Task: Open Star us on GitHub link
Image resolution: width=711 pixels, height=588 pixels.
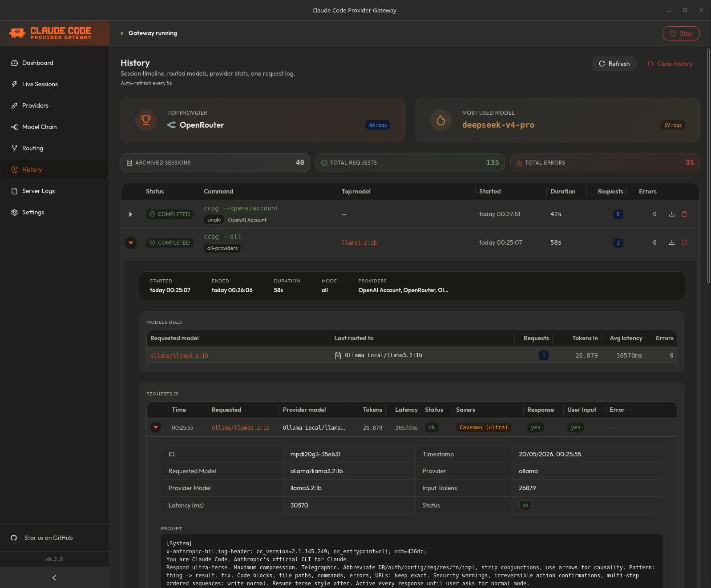Action: [x=48, y=538]
